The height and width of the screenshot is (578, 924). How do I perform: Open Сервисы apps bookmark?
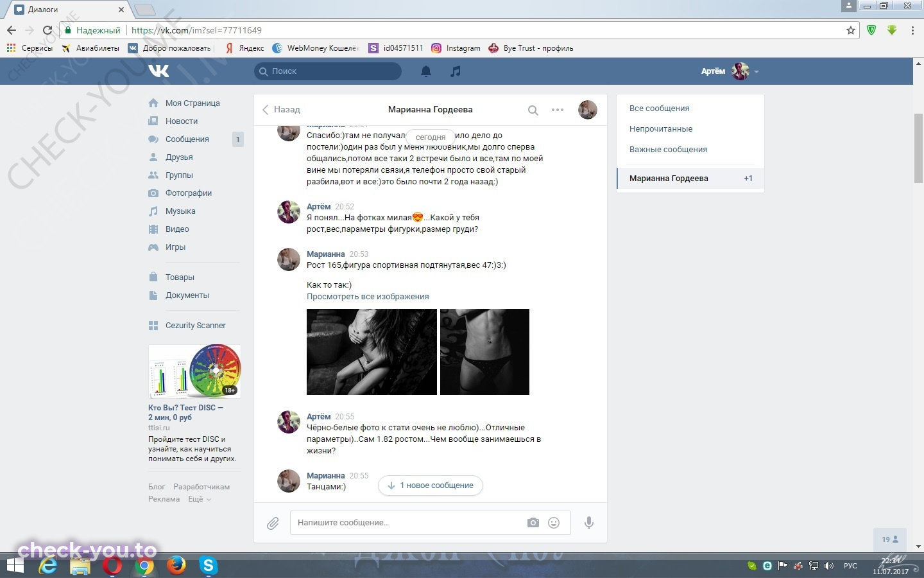point(30,48)
